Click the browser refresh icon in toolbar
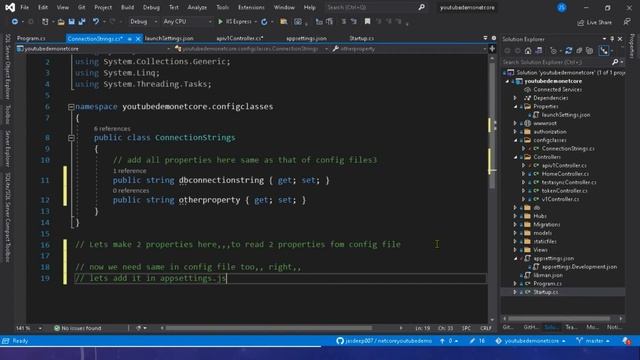640x360 pixels. point(264,22)
